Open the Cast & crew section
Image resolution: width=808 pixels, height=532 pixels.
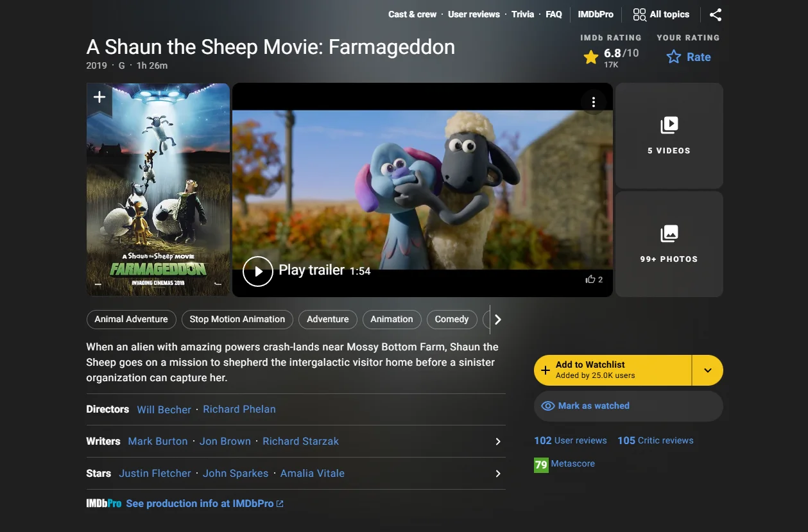pos(412,14)
